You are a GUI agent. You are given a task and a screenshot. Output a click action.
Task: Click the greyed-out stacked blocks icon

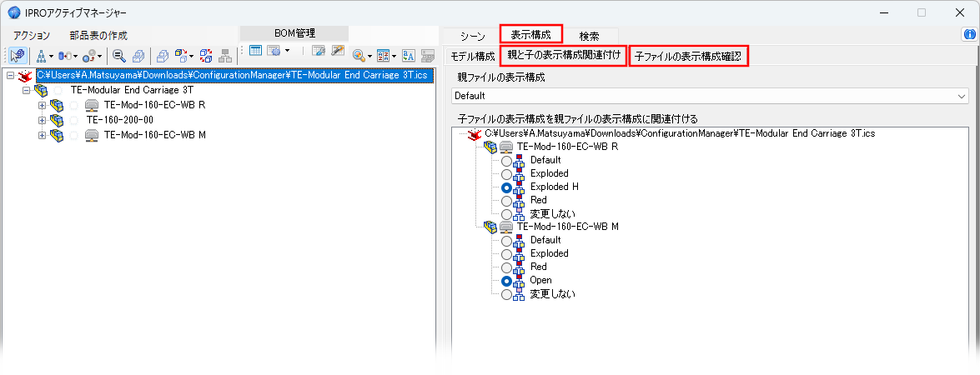pos(138,56)
